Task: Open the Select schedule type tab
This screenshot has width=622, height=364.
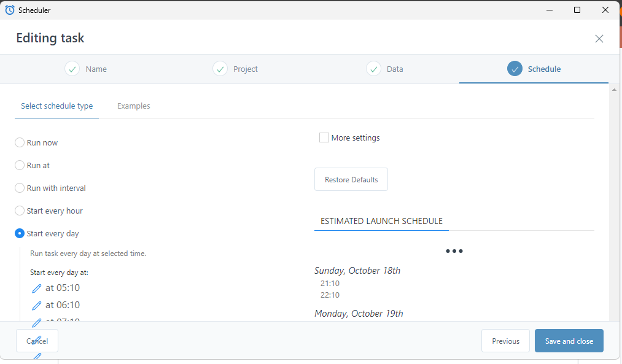Action: (56, 106)
